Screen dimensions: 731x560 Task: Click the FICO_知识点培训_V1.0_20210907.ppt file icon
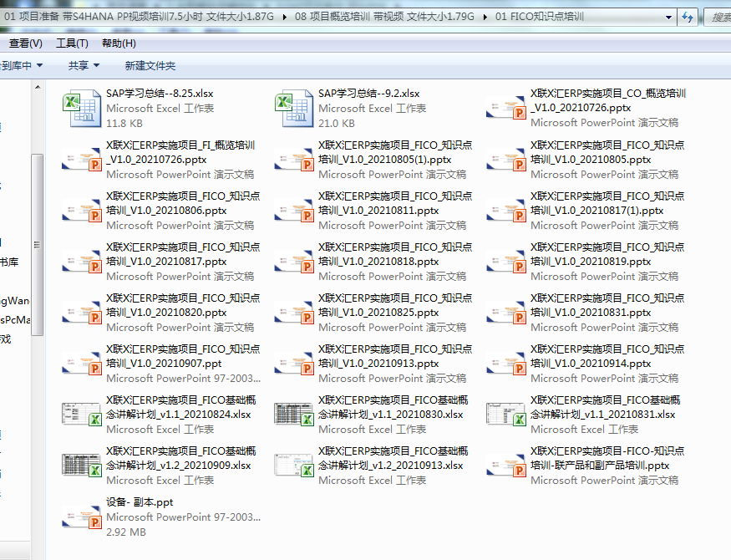[81, 364]
